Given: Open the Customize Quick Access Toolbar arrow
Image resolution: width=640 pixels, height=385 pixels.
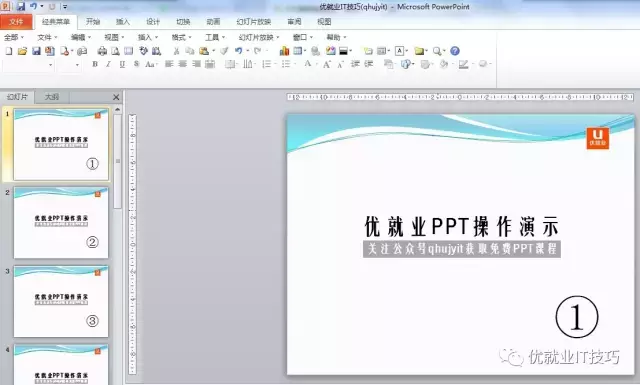Looking at the screenshot, I should 65,7.
